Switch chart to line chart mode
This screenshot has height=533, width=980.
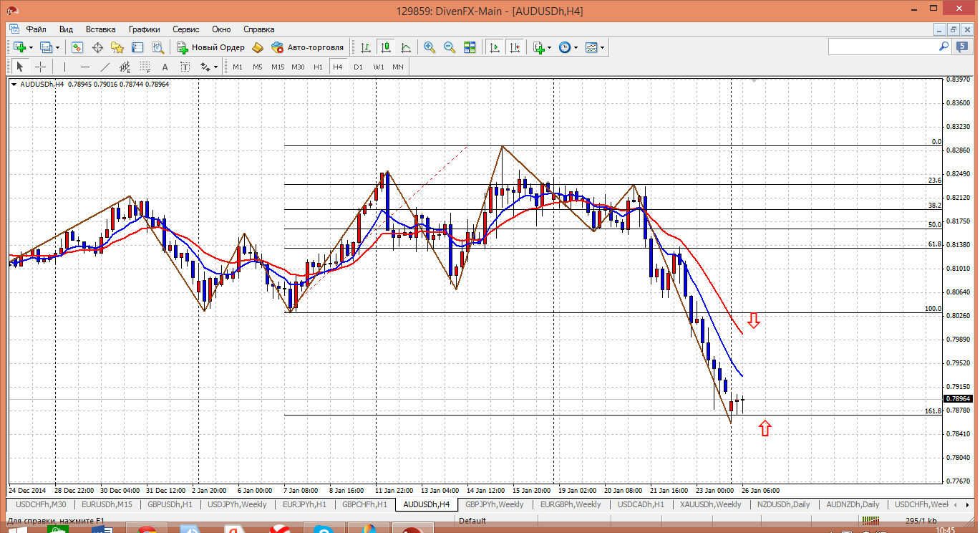pyautogui.click(x=406, y=47)
